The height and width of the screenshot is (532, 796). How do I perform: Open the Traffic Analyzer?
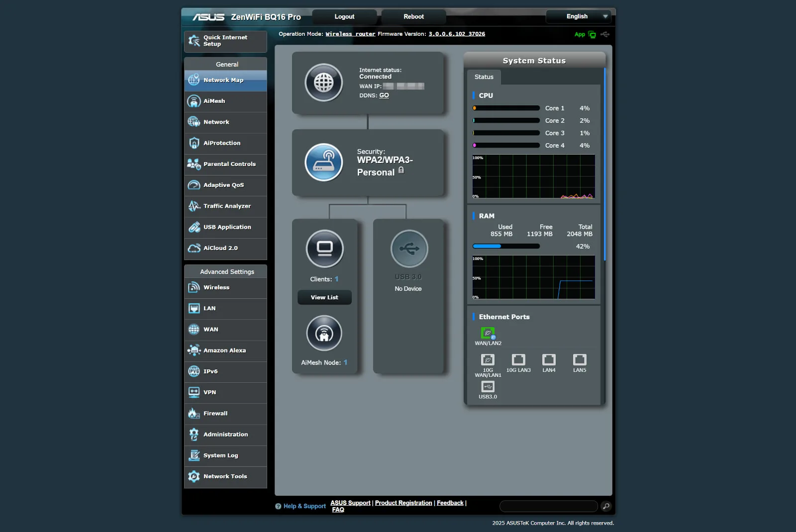(227, 206)
